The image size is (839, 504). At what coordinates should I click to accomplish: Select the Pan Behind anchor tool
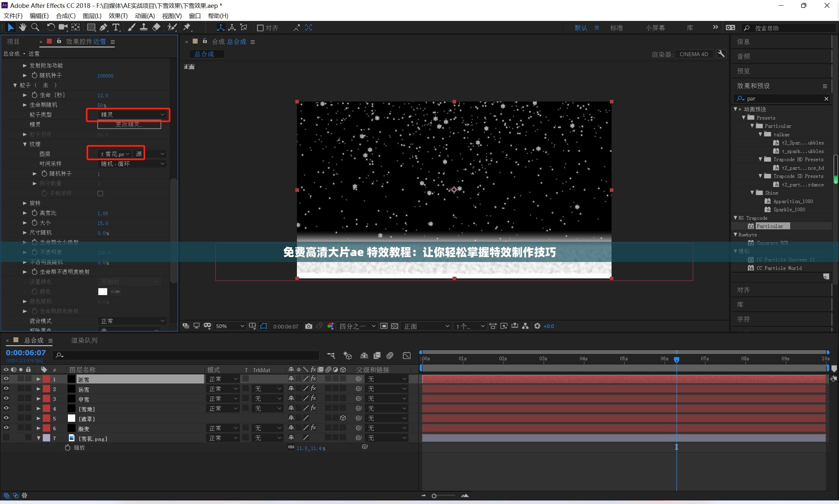75,28
